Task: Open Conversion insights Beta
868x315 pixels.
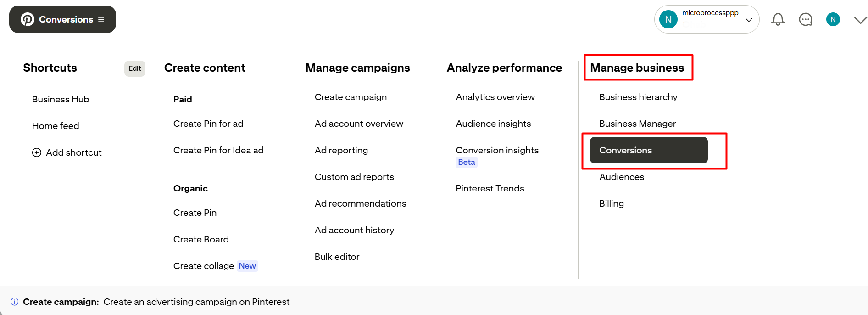Action: pyautogui.click(x=497, y=150)
